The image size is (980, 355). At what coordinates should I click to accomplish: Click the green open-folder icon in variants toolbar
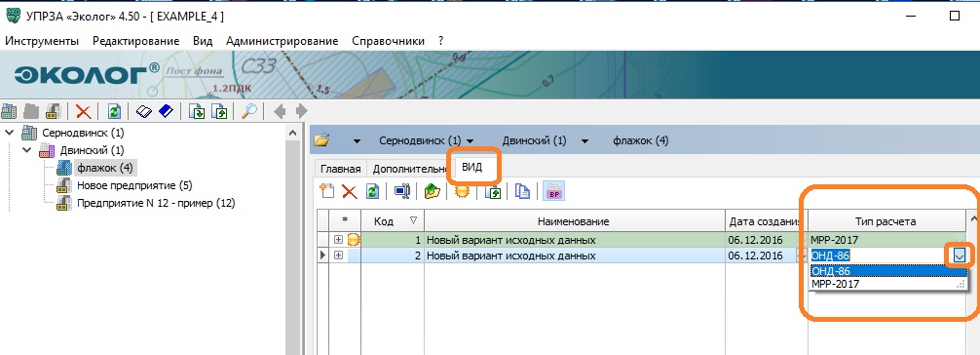coord(432,191)
